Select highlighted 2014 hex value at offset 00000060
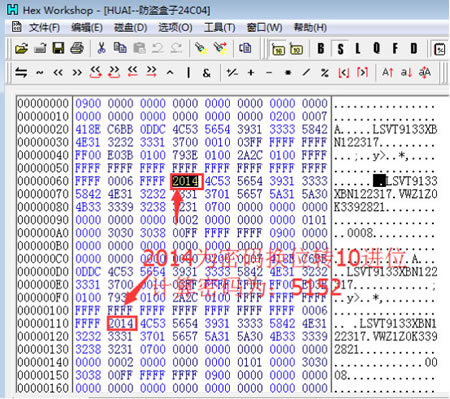 point(186,181)
